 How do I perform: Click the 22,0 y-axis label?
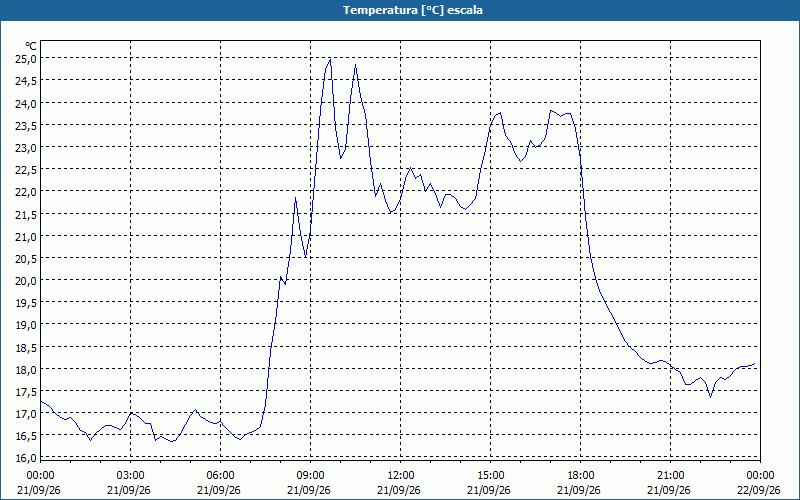[x=25, y=192]
